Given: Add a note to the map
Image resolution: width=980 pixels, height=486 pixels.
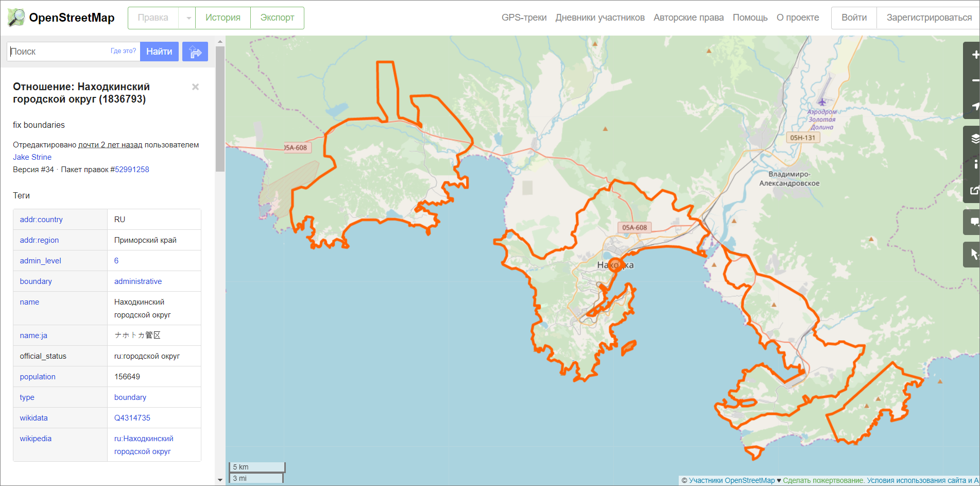Looking at the screenshot, I should 973,222.
